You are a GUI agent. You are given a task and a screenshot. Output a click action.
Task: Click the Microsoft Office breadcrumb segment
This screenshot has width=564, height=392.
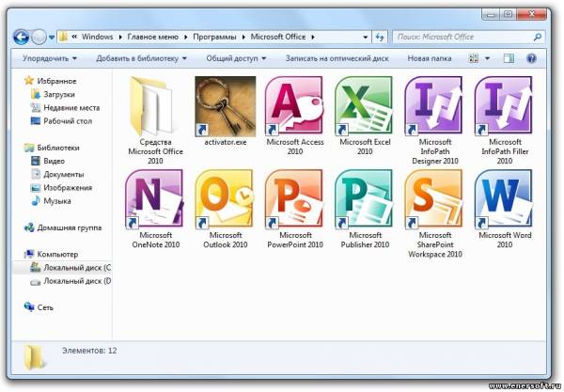click(x=278, y=37)
